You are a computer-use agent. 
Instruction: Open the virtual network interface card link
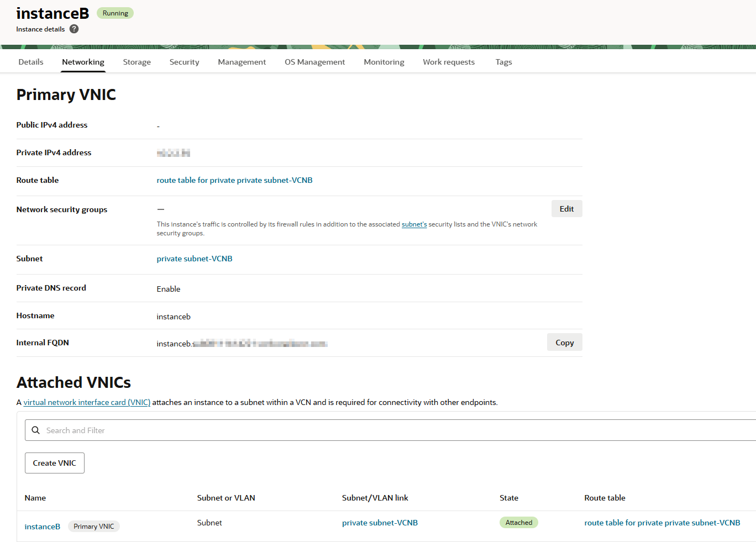click(87, 402)
